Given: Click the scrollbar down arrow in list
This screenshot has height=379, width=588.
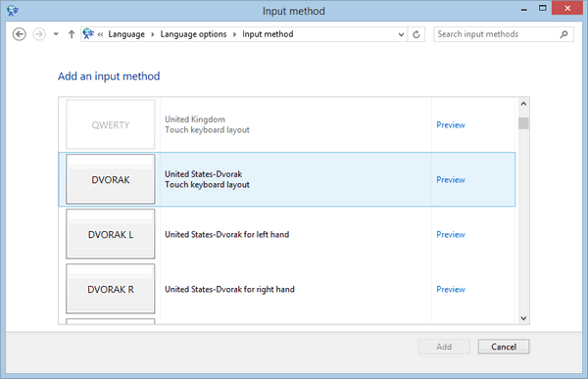Looking at the screenshot, I should [x=523, y=318].
